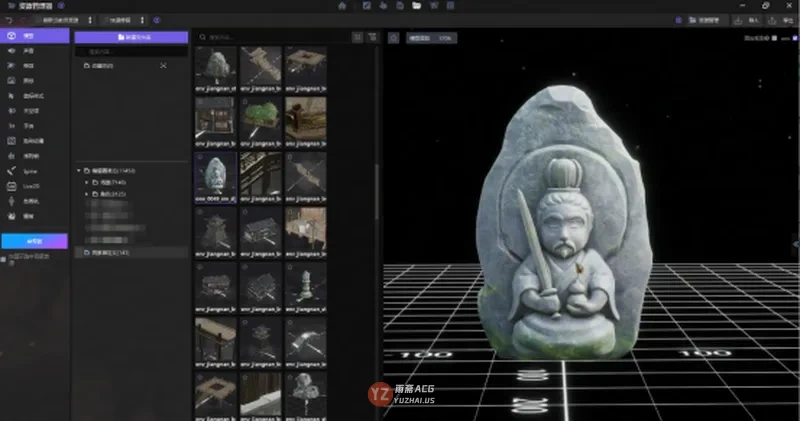The height and width of the screenshot is (421, 800).
Task: Select the stone statue model thumbnail
Action: point(215,177)
